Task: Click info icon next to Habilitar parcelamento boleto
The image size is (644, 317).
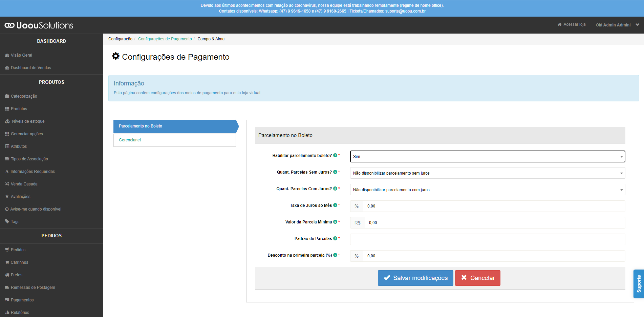Action: 335,155
